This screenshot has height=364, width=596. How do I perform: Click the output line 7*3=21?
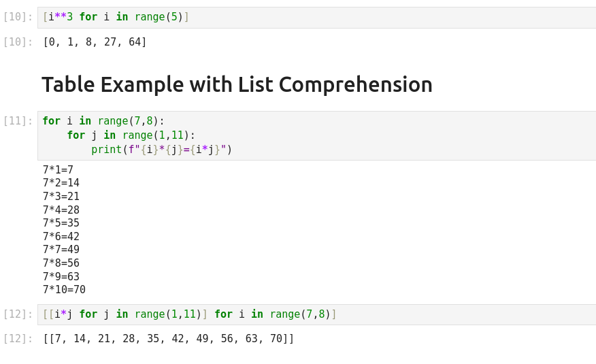point(61,197)
